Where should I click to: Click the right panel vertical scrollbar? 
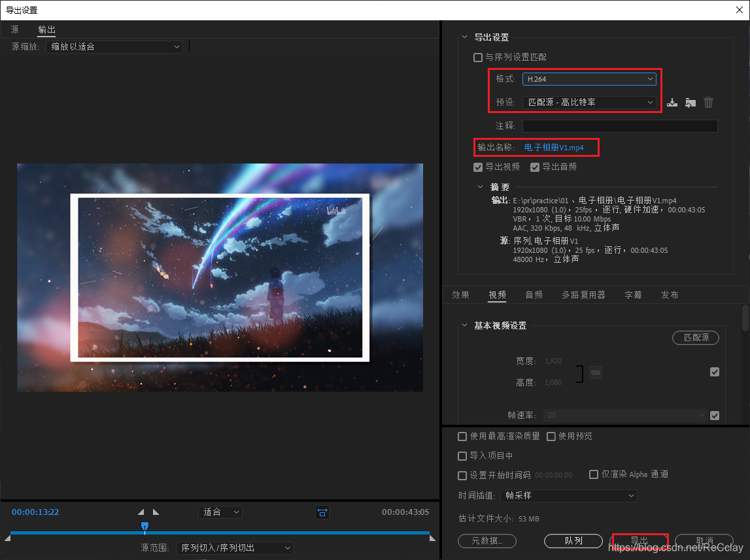[x=745, y=318]
